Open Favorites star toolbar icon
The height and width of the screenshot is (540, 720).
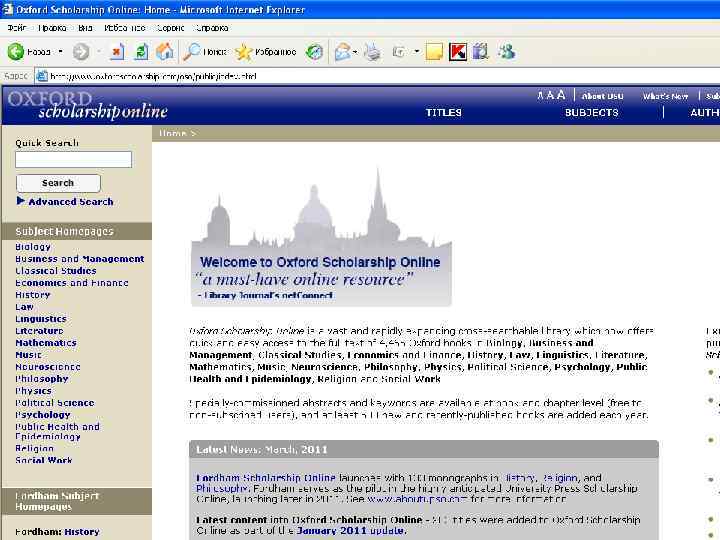pos(243,52)
